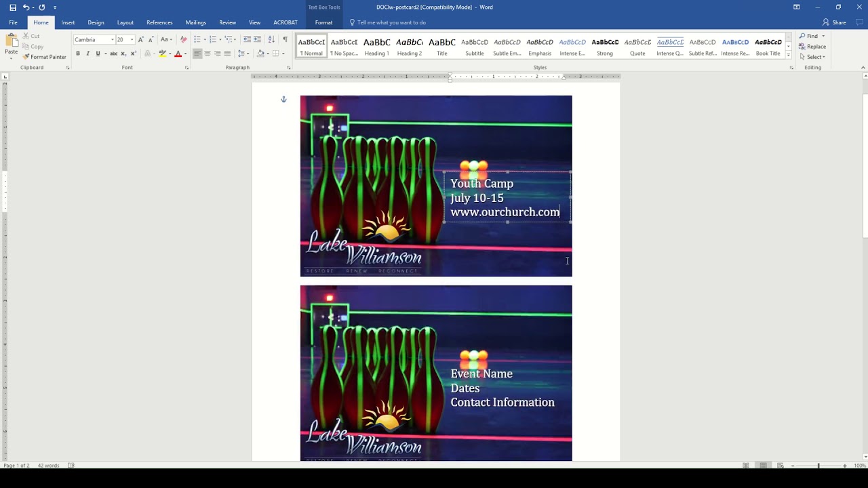This screenshot has height=488, width=868.
Task: Apply superscript formatting
Action: pyautogui.click(x=132, y=54)
